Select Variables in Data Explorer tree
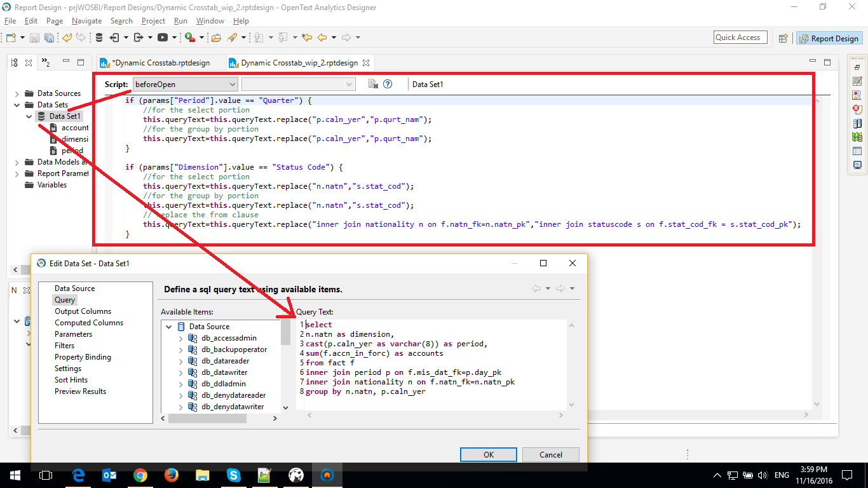The height and width of the screenshot is (488, 868). 52,185
